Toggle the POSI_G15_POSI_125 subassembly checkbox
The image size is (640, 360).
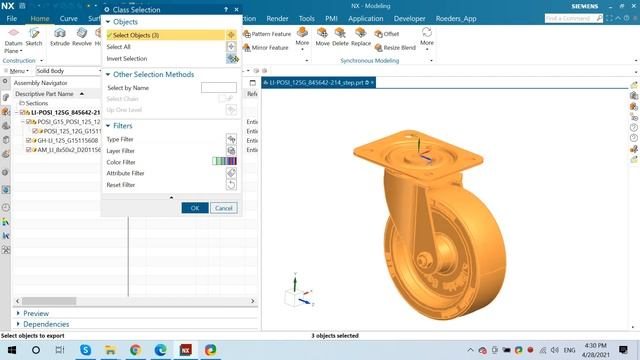29,122
